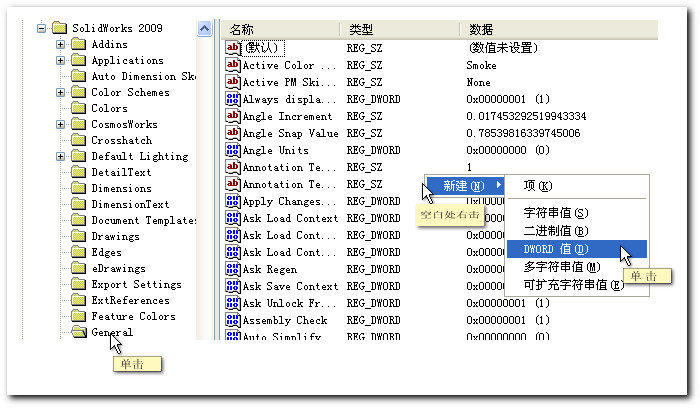Select the CosmosWorks tree item
700x408 pixels.
click(x=124, y=124)
